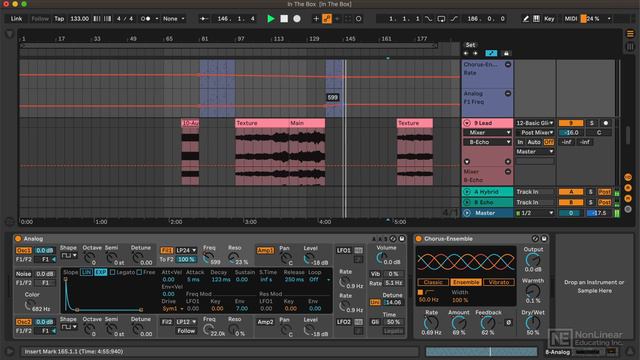
Task: Click the Analog hot-swap preset icon
Action: (x=393, y=239)
